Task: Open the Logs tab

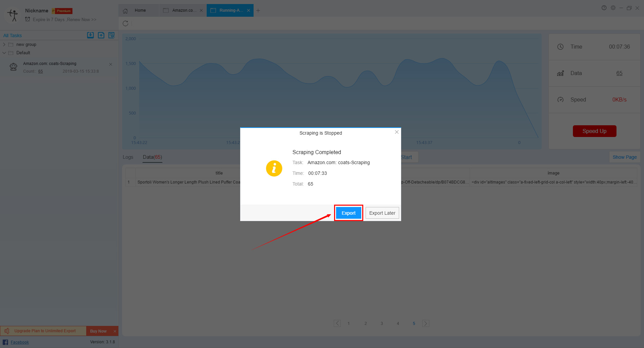Action: click(128, 157)
